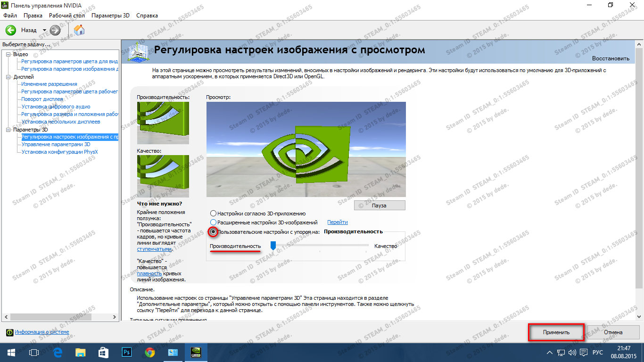Go back with the green Назад arrow
644x362 pixels.
point(10,30)
